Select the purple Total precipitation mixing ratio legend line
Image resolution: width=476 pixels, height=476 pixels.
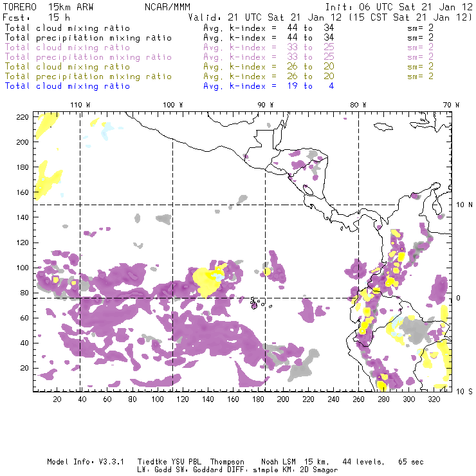[88, 57]
